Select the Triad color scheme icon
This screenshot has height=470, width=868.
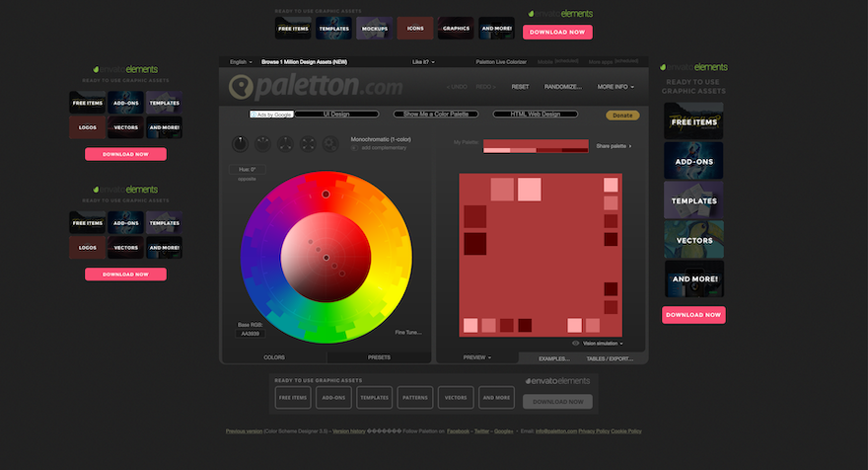tap(285, 143)
